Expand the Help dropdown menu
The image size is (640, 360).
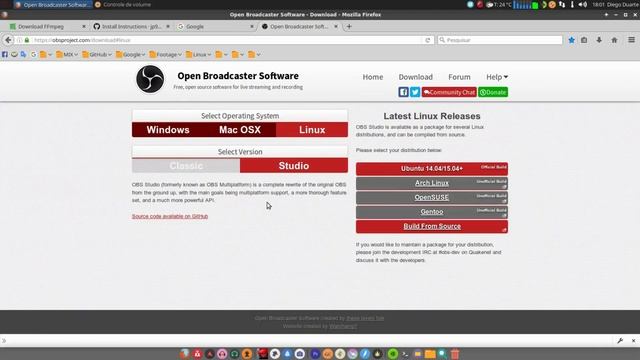[x=497, y=77]
